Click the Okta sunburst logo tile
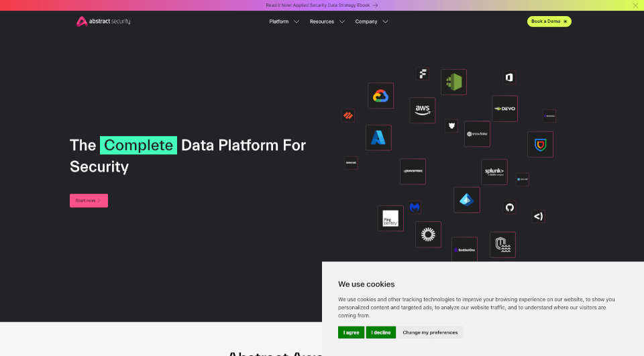Screen dimensions: 644x356 pyautogui.click(x=429, y=235)
